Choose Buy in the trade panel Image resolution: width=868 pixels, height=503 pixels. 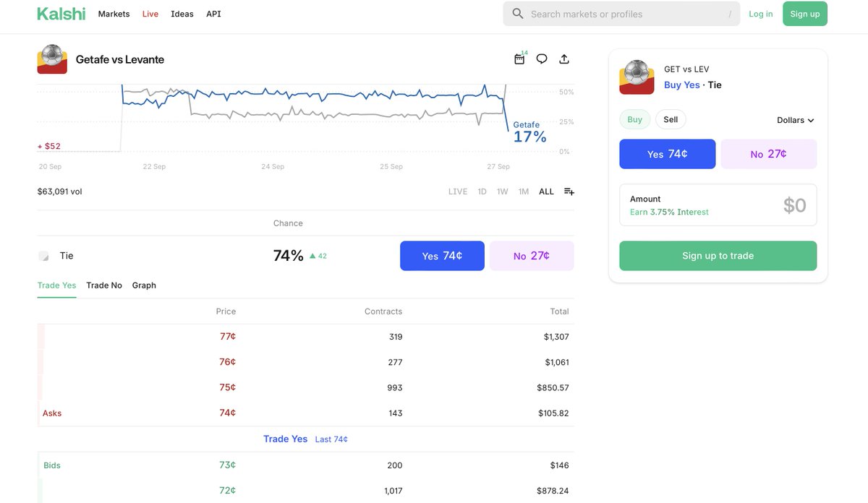coord(635,119)
